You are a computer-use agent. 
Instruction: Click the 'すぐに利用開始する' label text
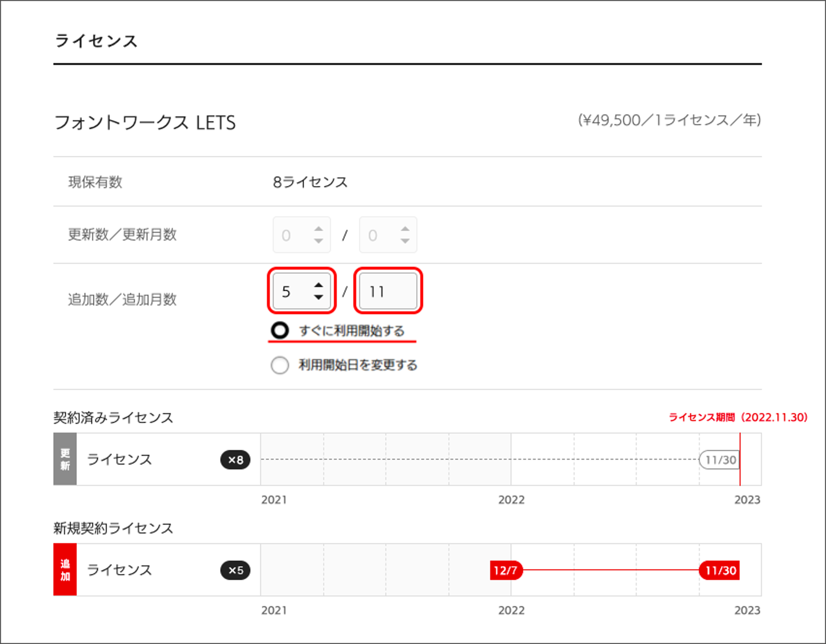pyautogui.click(x=352, y=331)
